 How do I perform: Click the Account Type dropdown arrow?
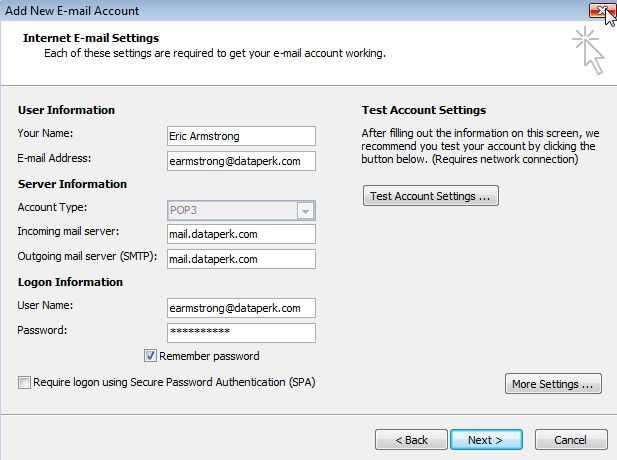coord(306,211)
